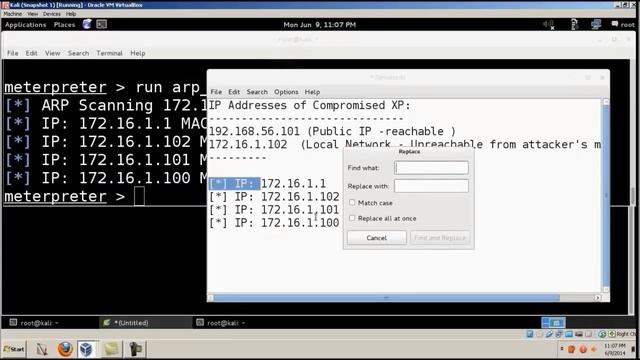This screenshot has width=640, height=360.
Task: Click the editor horizontal scrollbar
Action: click(386, 298)
